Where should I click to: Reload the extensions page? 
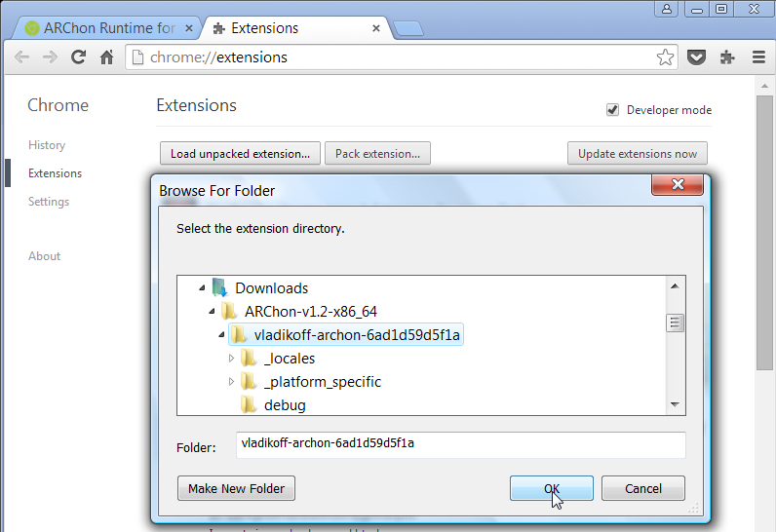click(78, 57)
